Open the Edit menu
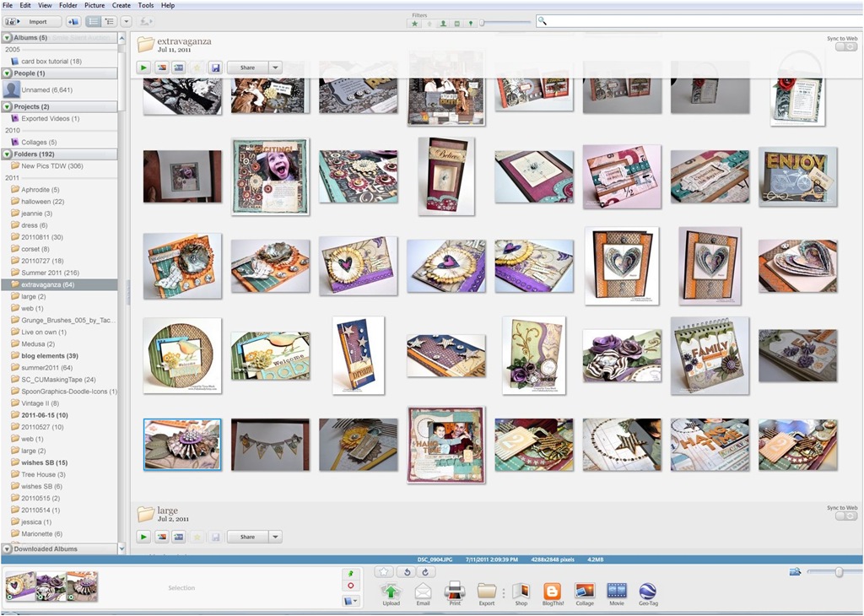Viewport: 864px width, 616px height. [x=25, y=5]
